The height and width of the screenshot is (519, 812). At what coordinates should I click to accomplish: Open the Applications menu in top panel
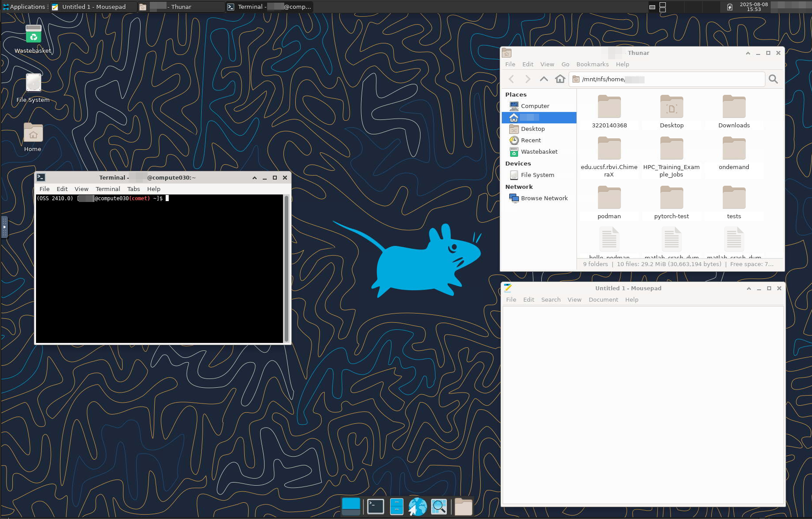pyautogui.click(x=25, y=7)
